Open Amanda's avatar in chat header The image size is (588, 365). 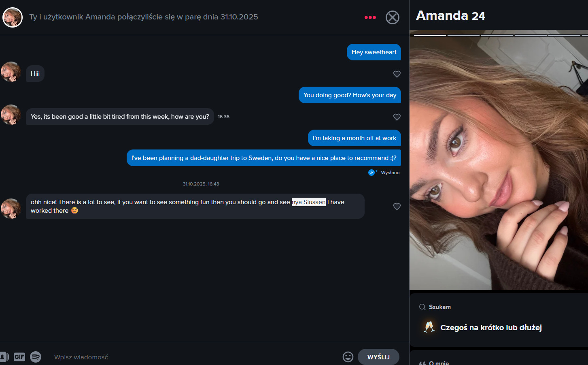point(13,17)
